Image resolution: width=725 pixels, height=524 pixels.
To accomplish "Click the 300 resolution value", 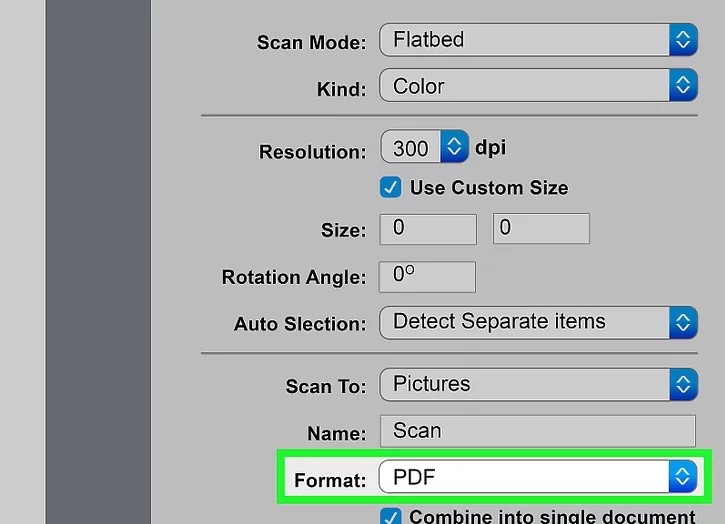I will tap(411, 148).
